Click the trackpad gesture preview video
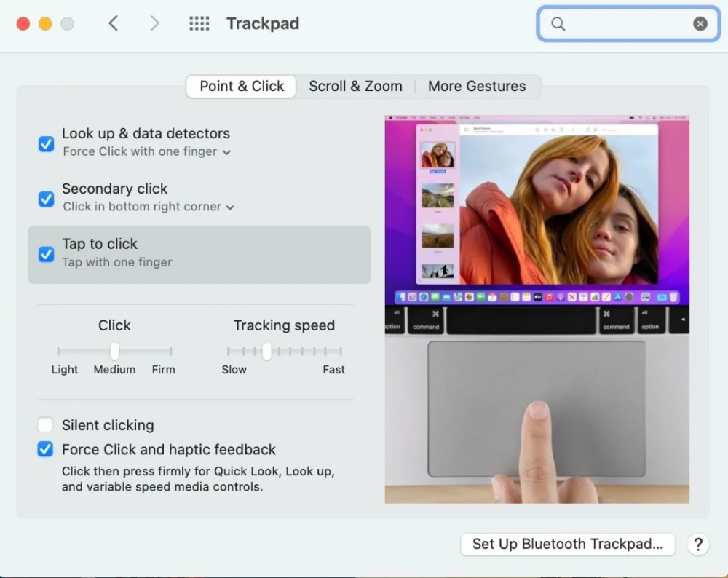The height and width of the screenshot is (578, 728). 537,309
